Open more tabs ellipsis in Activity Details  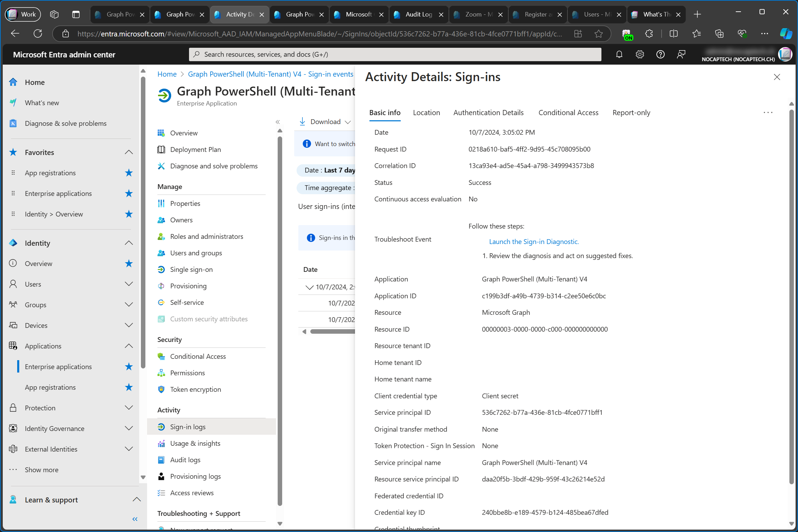tap(768, 113)
